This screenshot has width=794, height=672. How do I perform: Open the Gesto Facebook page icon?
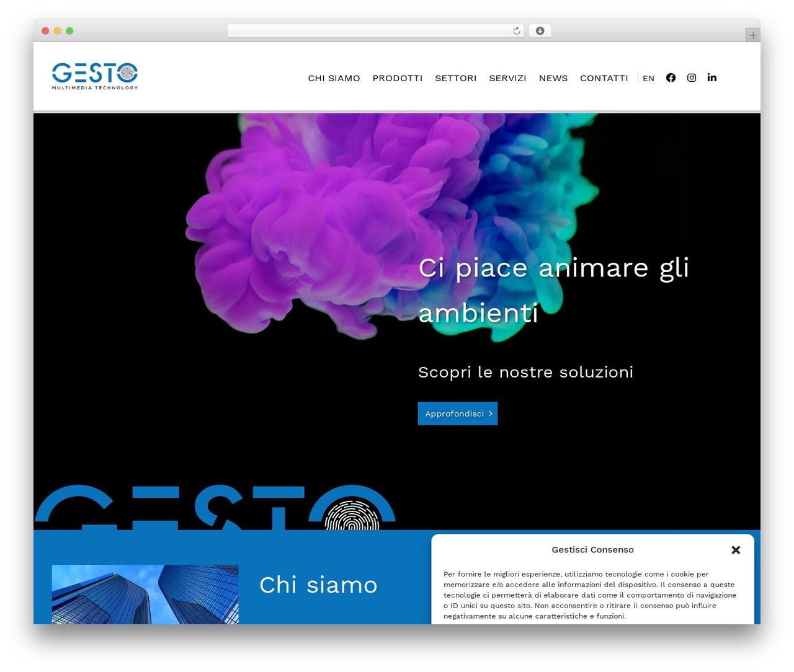point(671,77)
